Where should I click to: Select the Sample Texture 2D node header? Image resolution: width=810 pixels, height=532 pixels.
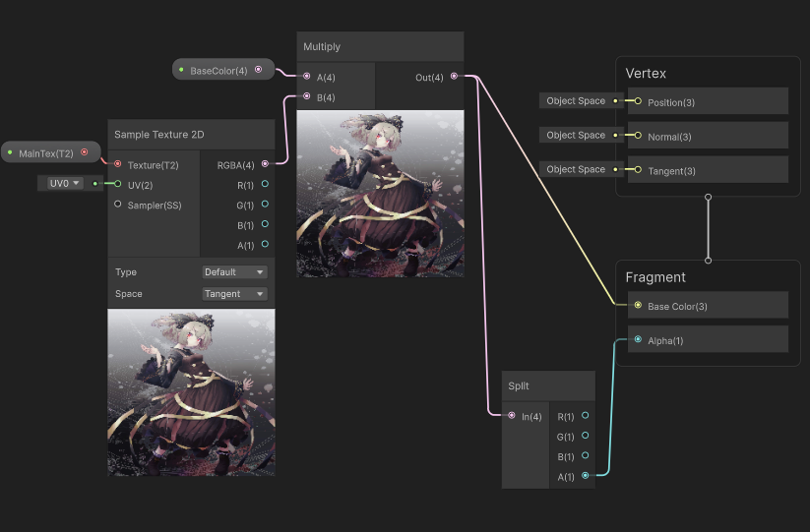191,135
